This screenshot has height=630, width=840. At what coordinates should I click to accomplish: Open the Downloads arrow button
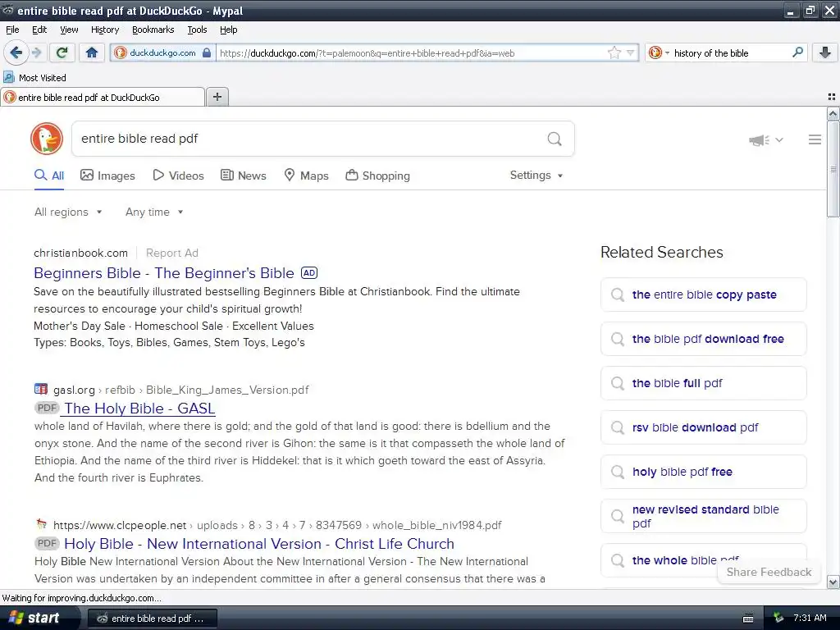click(825, 52)
